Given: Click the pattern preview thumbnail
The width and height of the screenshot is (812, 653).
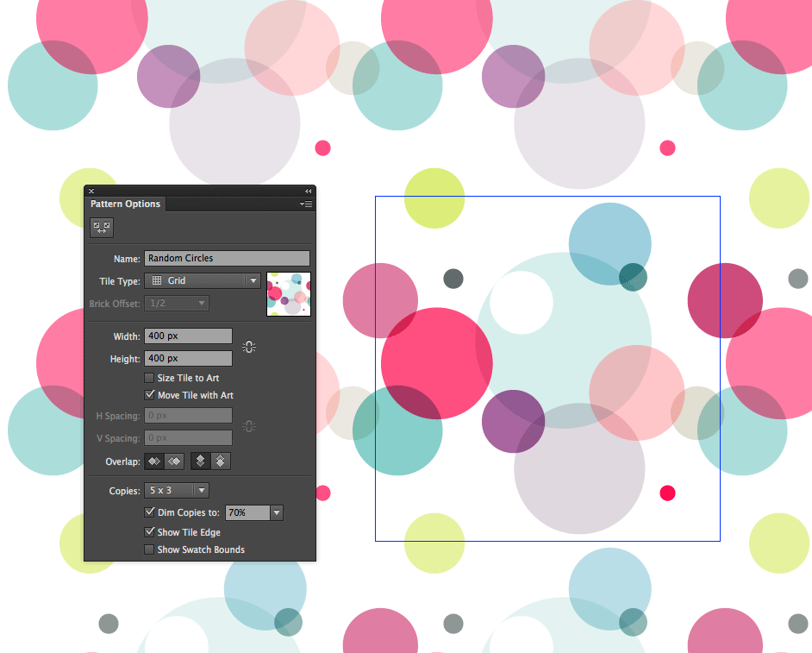Looking at the screenshot, I should (x=289, y=294).
